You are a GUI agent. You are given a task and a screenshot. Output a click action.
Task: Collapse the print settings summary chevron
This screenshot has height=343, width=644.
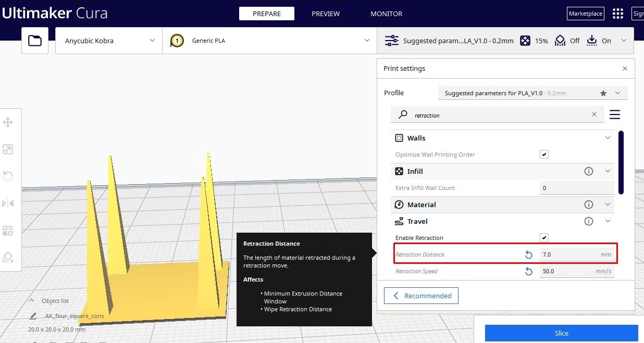point(624,41)
